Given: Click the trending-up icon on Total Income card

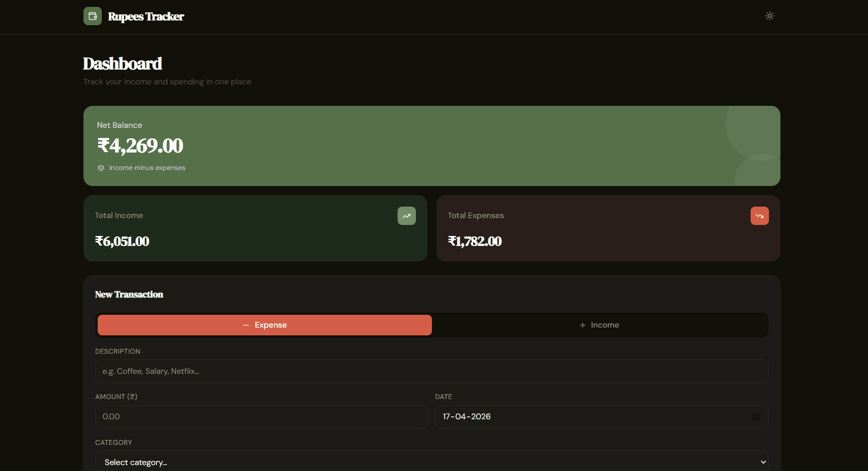Looking at the screenshot, I should pos(406,215).
